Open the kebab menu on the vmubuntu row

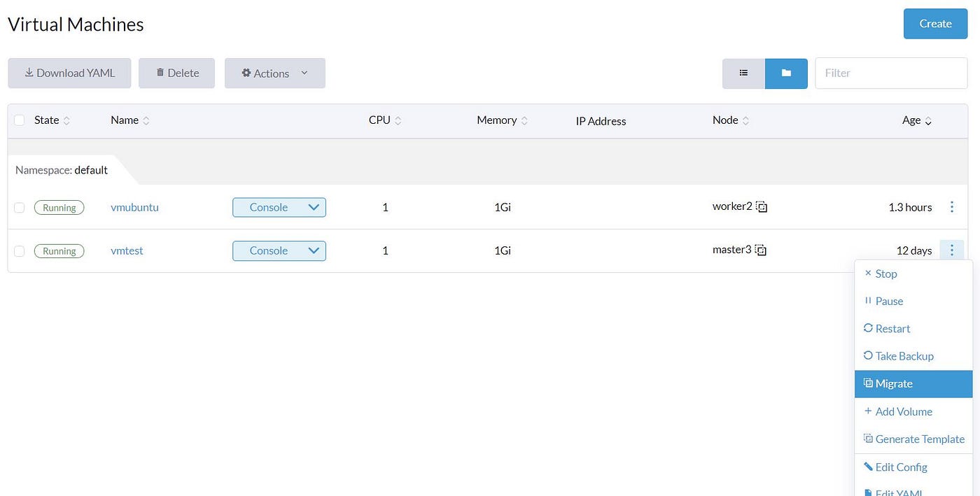pos(952,207)
